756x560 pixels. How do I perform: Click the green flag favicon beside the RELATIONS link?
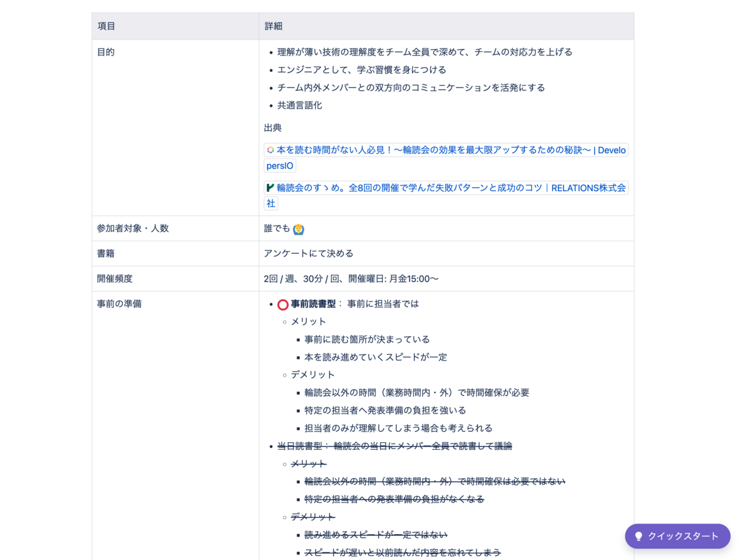[270, 188]
